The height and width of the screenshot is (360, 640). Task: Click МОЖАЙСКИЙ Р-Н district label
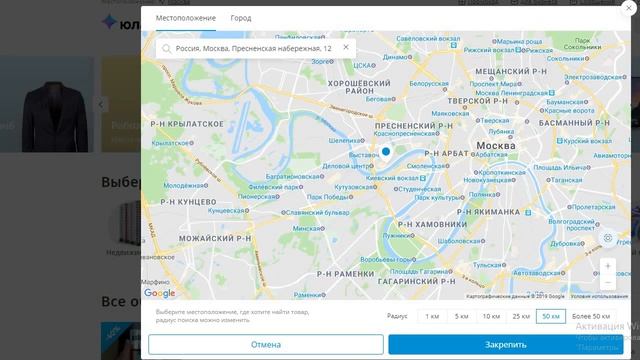pos(215,238)
